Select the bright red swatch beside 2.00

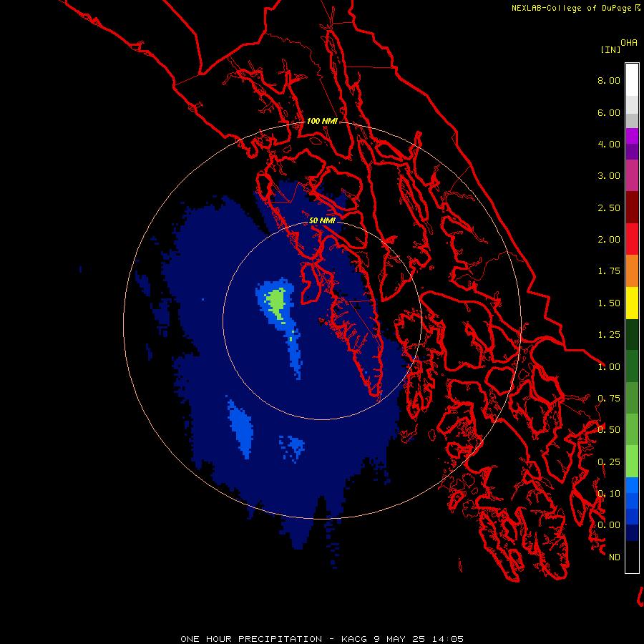click(632, 239)
